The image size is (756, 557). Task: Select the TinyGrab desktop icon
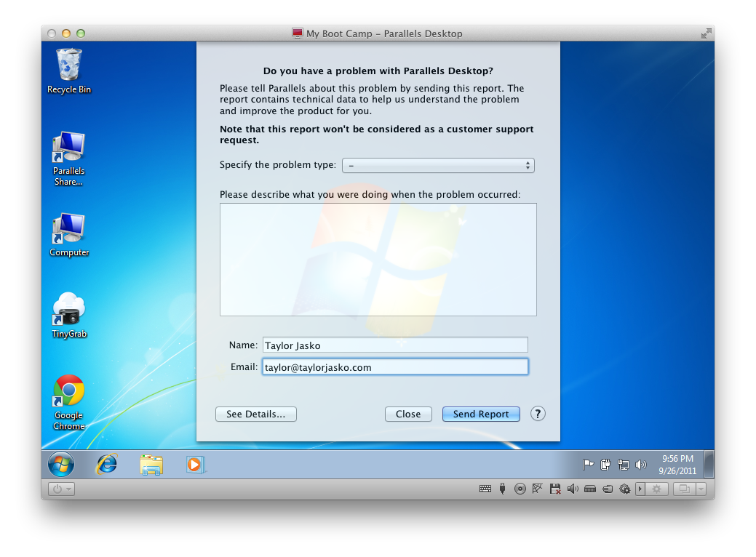click(x=69, y=310)
